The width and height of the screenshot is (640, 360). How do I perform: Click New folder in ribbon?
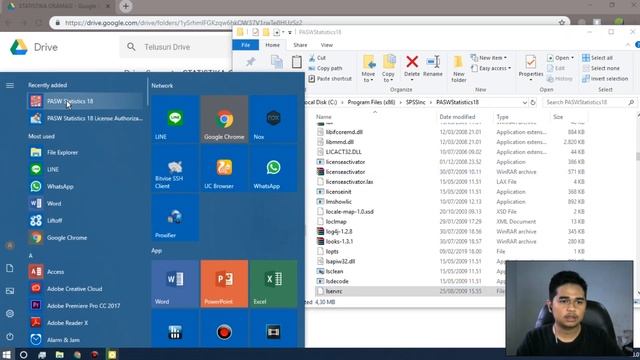[458, 69]
